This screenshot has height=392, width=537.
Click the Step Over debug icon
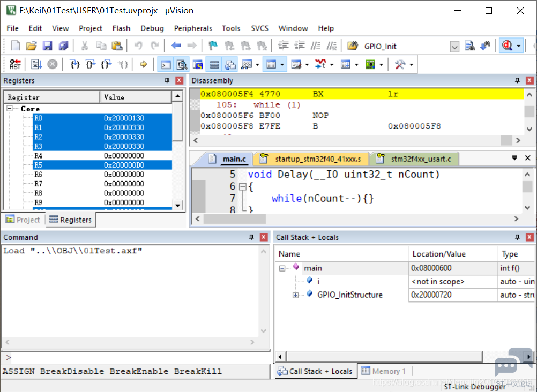pos(91,64)
